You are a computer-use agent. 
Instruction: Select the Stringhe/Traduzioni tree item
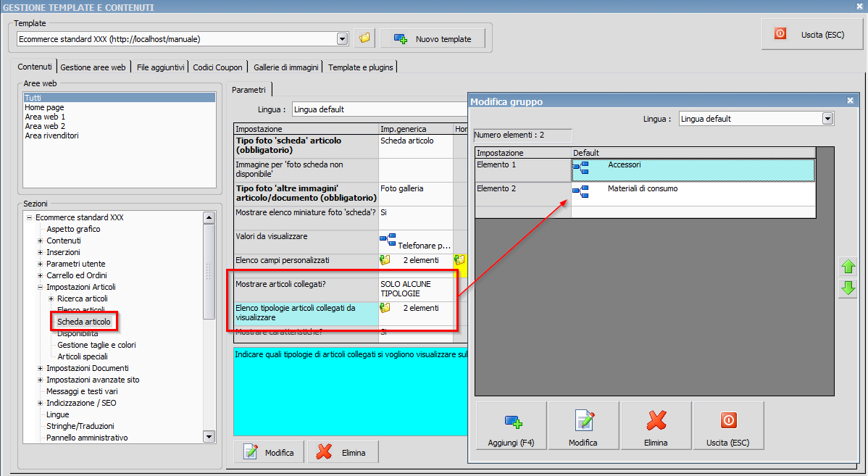pyautogui.click(x=80, y=426)
